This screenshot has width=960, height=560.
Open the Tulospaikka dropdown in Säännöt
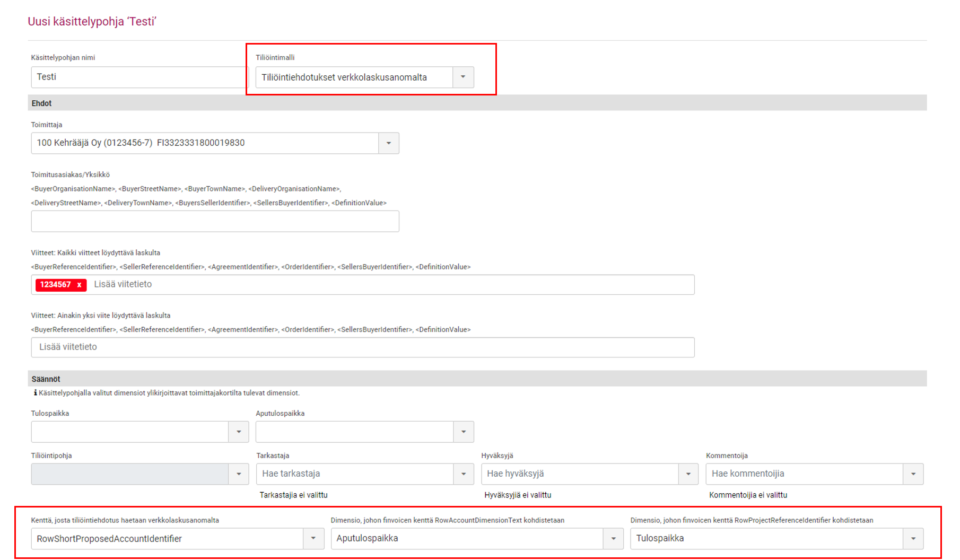click(x=238, y=432)
